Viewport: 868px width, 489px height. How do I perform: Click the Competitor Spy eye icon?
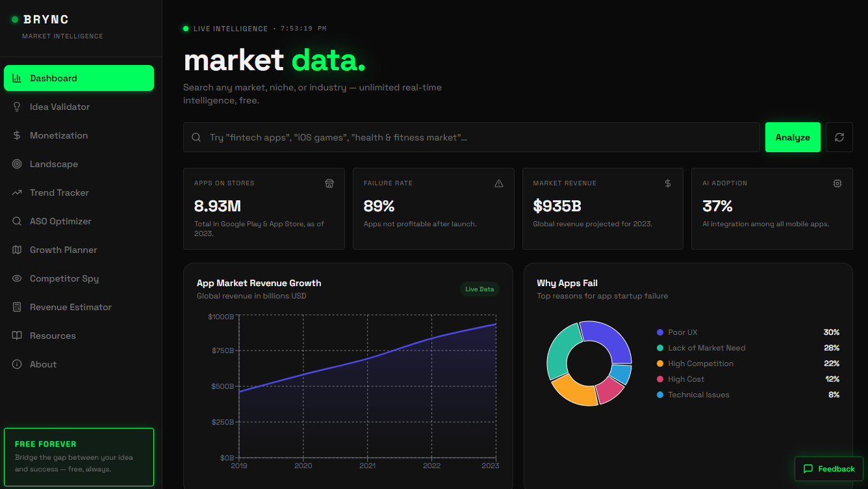[16, 278]
